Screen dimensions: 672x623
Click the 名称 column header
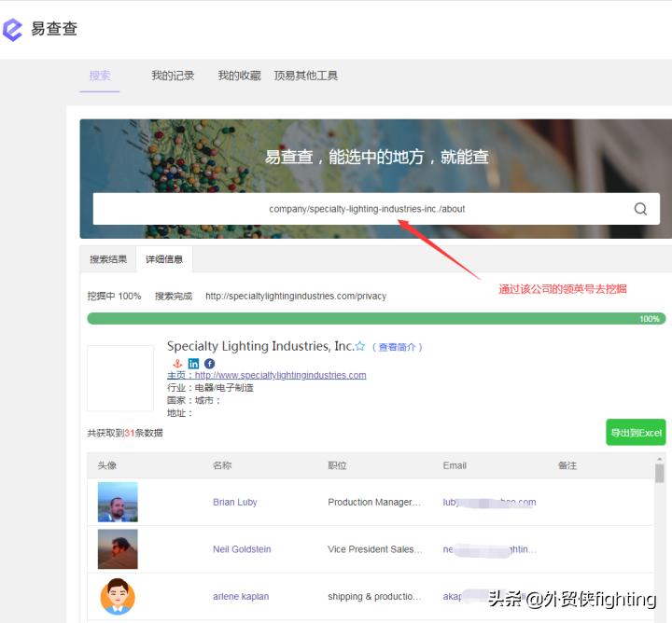[222, 465]
